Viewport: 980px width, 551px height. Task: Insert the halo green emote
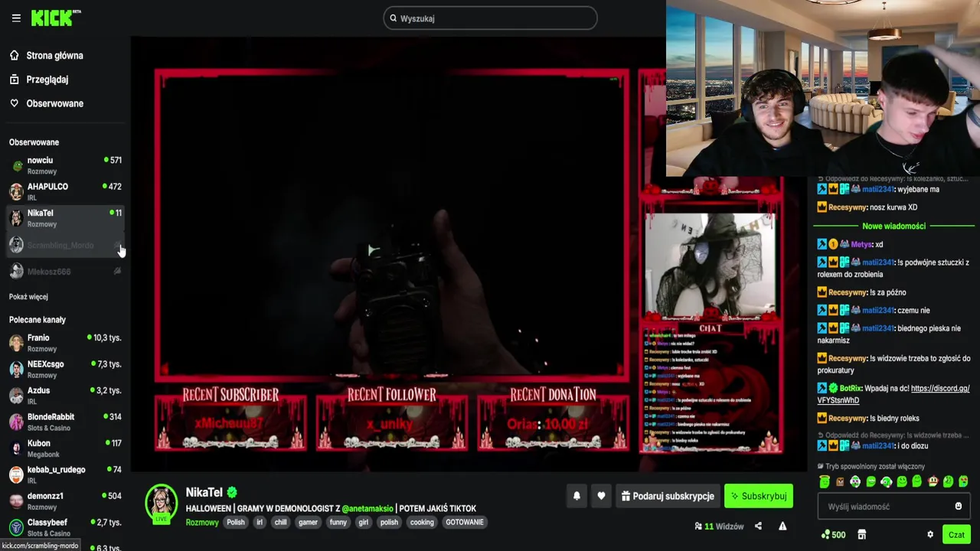pos(825,481)
